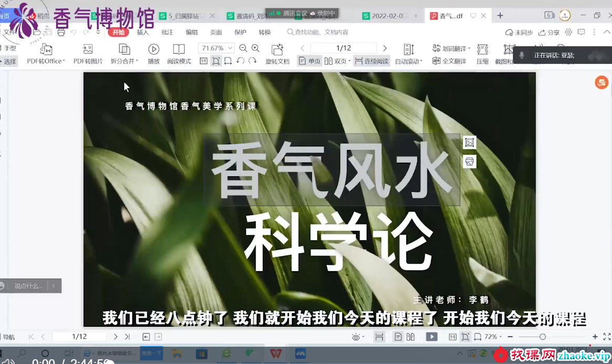Screen dimensions: 612x364
Task: Open the comment feedback icon in menu bar
Action: tap(581, 33)
